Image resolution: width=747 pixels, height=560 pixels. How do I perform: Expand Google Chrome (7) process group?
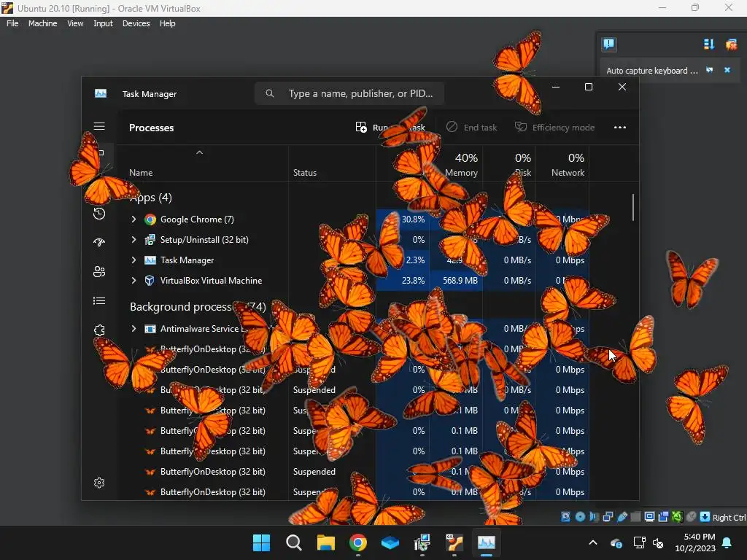coord(134,219)
